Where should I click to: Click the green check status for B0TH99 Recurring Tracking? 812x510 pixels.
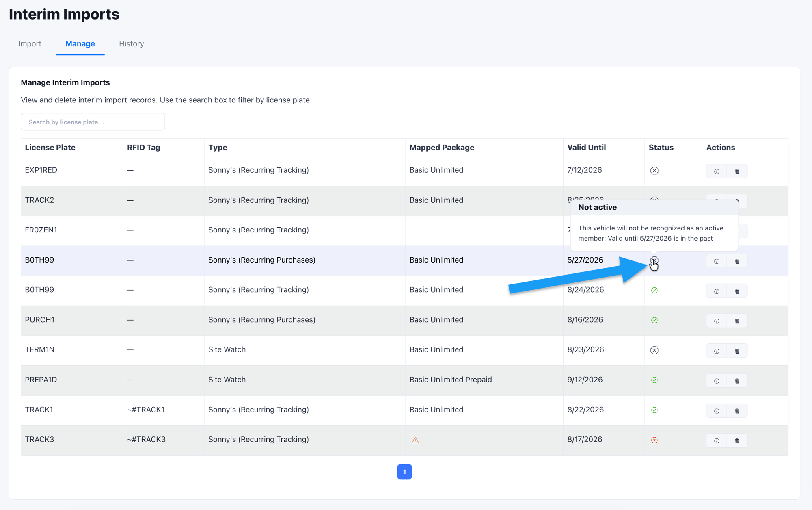654,291
